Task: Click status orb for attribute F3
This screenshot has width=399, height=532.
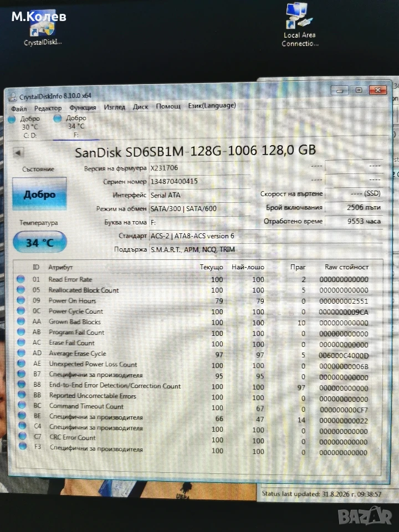Action: click(x=23, y=446)
